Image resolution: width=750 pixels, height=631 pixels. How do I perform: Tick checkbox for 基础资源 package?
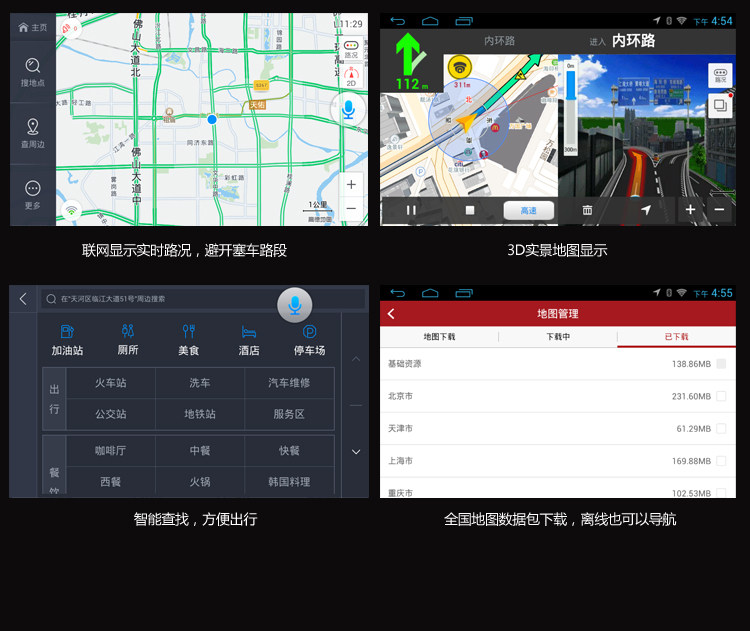coord(721,364)
